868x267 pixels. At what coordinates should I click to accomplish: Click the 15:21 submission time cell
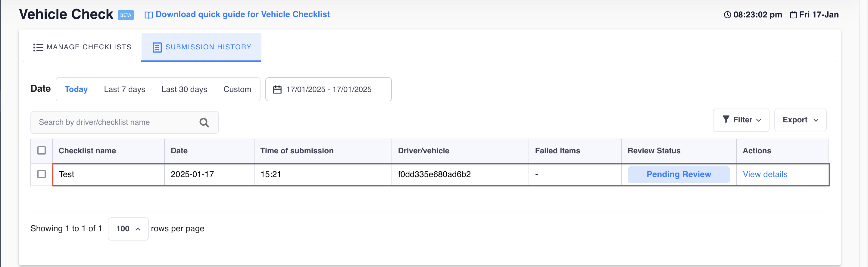(x=323, y=174)
